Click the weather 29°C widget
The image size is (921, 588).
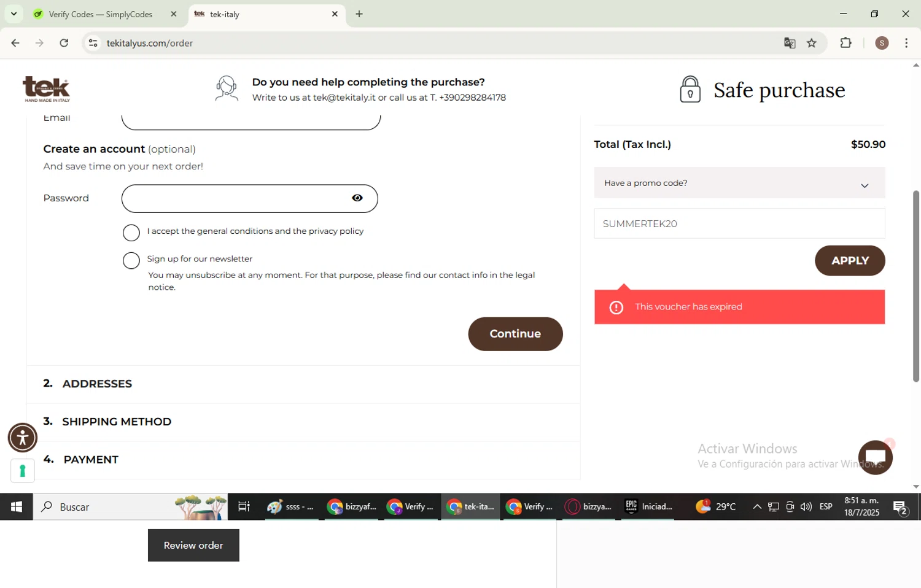(715, 506)
